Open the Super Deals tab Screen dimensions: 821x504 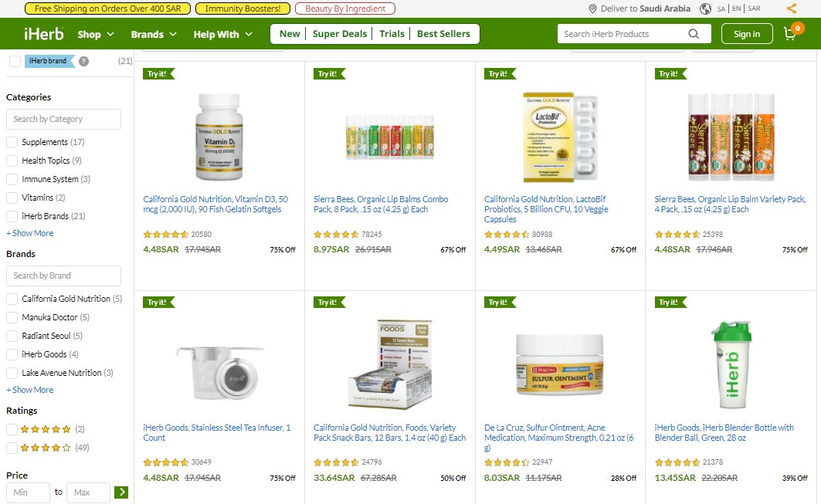point(340,33)
